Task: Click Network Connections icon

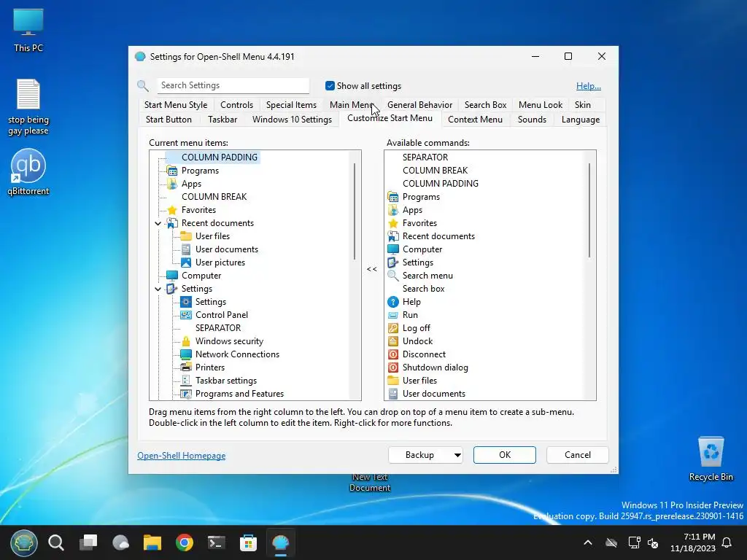Action: [x=186, y=354]
